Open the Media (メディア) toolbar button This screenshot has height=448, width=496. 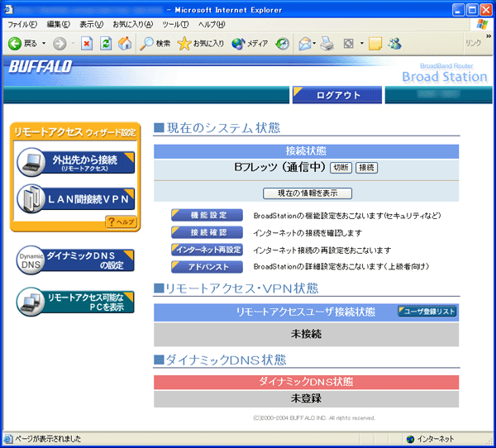click(x=250, y=43)
